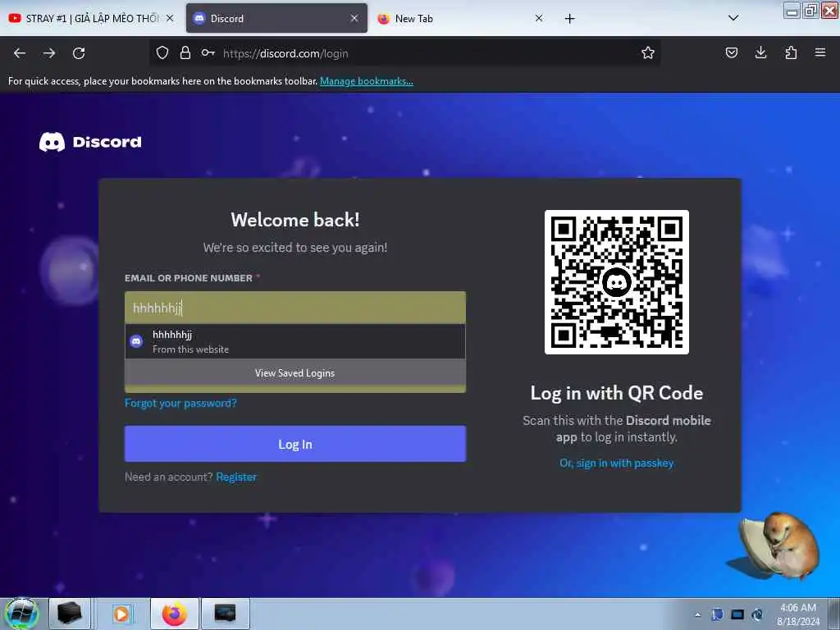
Task: Choose the saved login hhhhhhjj suggestion
Action: click(295, 341)
